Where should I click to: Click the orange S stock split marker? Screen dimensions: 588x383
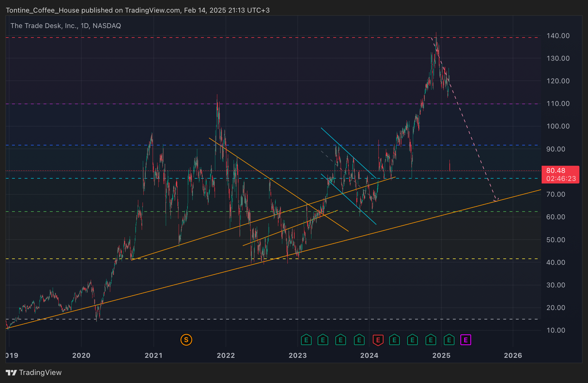tap(186, 340)
